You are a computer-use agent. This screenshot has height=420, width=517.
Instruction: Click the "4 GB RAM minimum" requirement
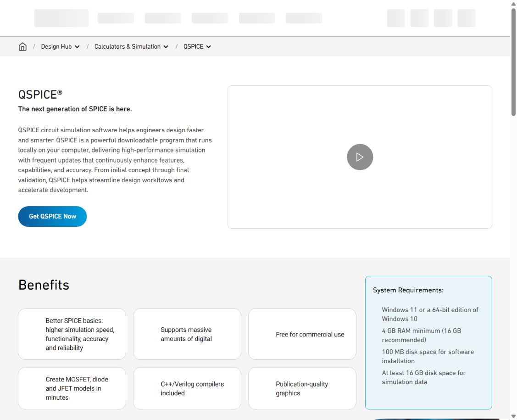[422, 335]
